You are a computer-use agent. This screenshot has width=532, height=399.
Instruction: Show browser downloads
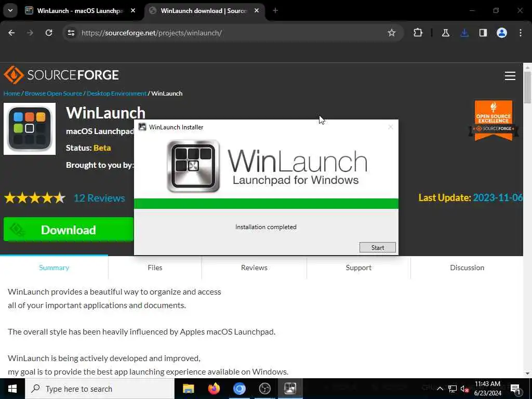click(x=464, y=33)
